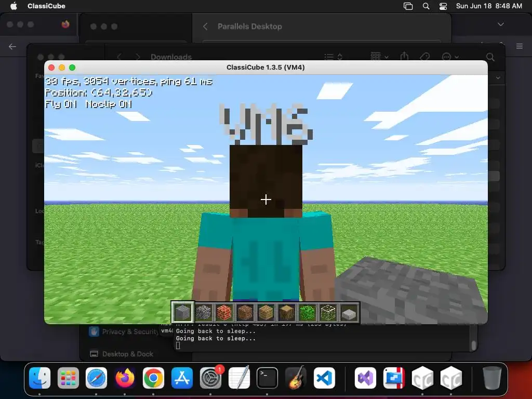
Task: Open Finder from the Dock
Action: click(39, 378)
